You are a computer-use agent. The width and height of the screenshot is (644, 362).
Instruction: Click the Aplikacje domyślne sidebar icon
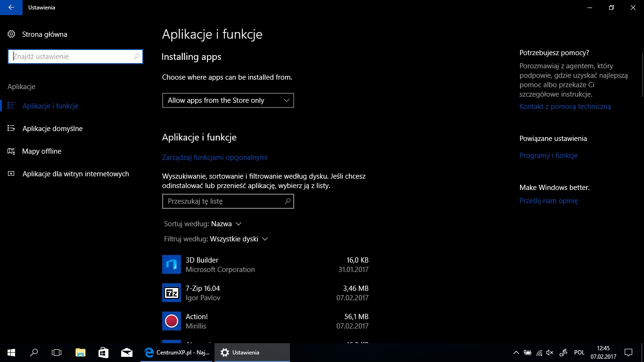tap(11, 128)
